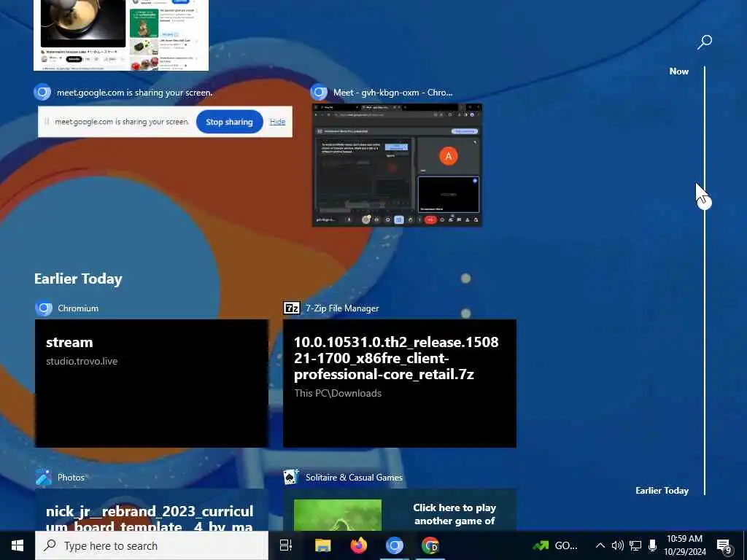Click the Windows Start button
The width and height of the screenshot is (747, 560).
pos(18,545)
